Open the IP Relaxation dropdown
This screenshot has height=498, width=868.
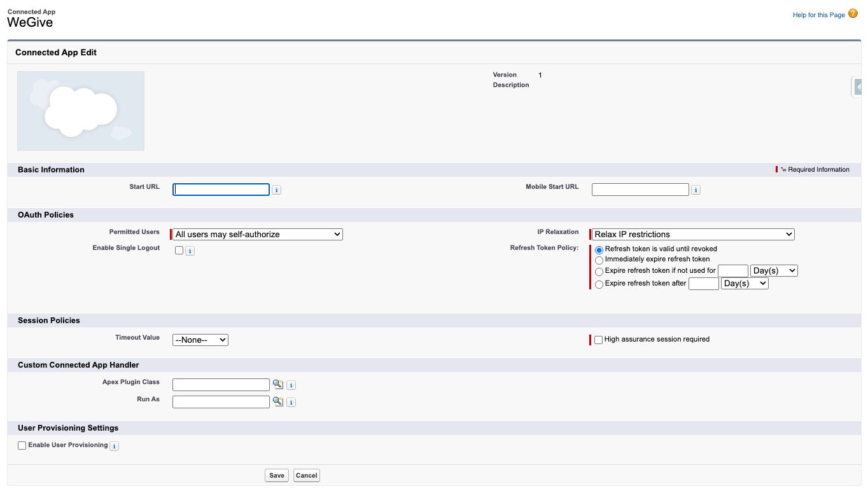click(694, 234)
